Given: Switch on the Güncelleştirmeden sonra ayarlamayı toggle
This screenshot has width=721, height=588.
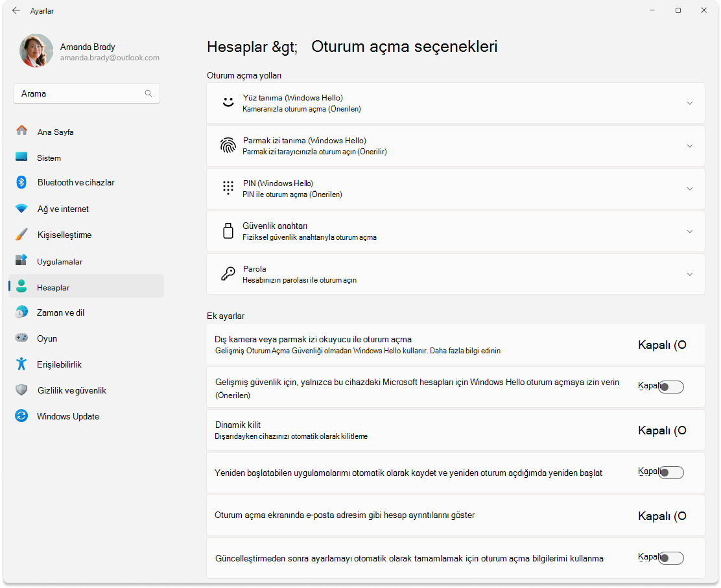Looking at the screenshot, I should point(671,558).
